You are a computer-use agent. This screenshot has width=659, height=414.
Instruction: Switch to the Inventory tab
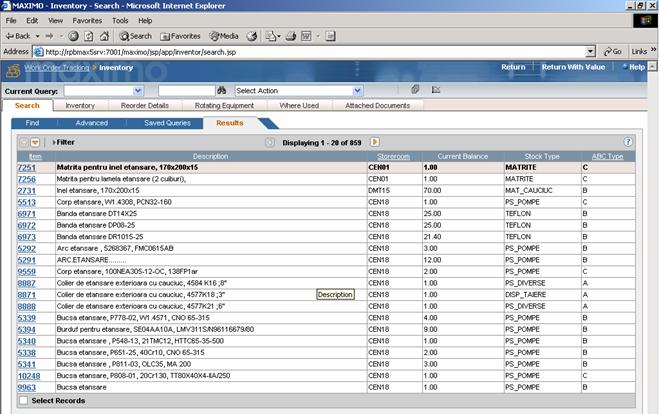tap(80, 105)
